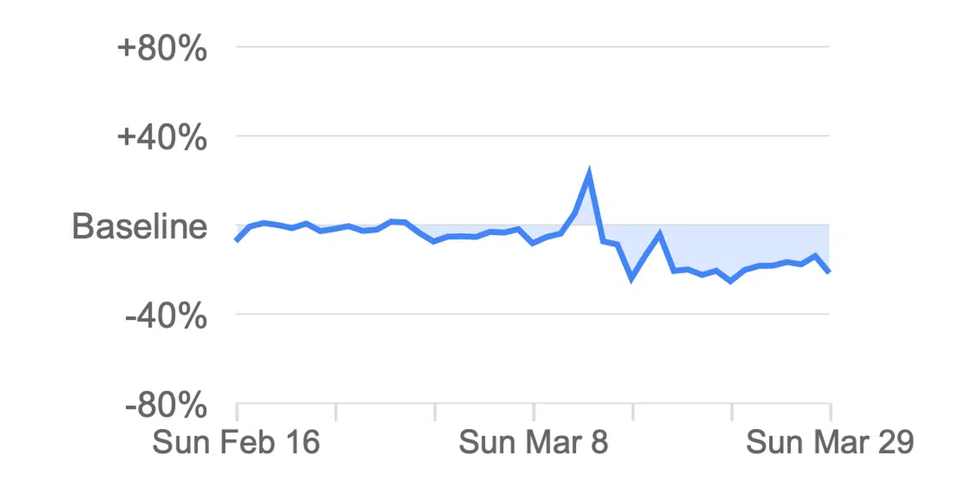Click the -40% y-axis label
The image size is (980, 480).
pos(165,316)
